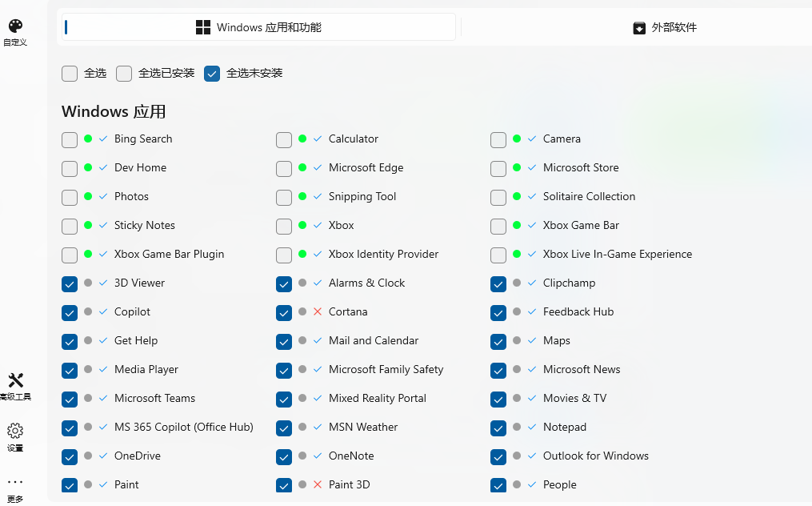Check the Microsoft Edge checkbox
The width and height of the screenshot is (812, 506).
[x=284, y=168]
